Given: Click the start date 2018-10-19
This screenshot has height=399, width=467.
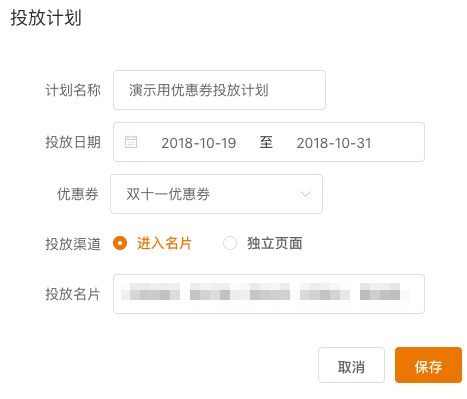Looking at the screenshot, I should click(199, 143).
